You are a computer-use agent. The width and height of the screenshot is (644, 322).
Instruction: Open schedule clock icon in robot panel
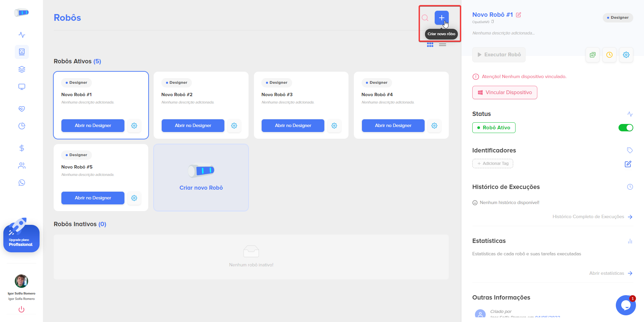tap(609, 55)
